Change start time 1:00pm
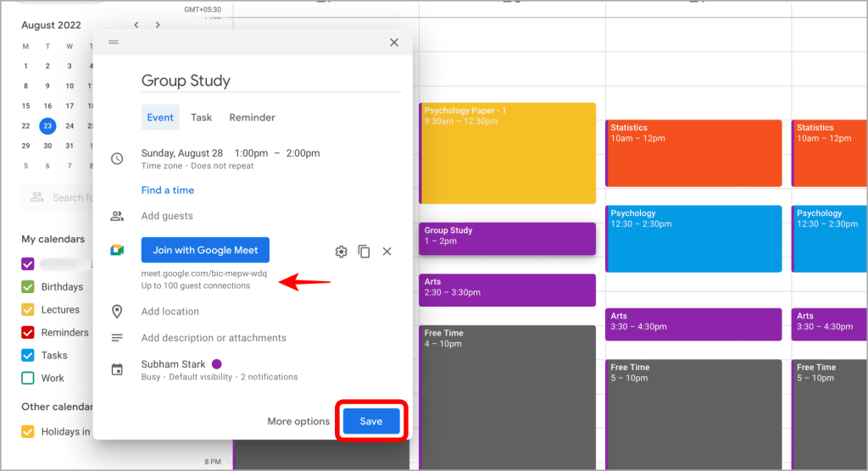 (x=251, y=153)
